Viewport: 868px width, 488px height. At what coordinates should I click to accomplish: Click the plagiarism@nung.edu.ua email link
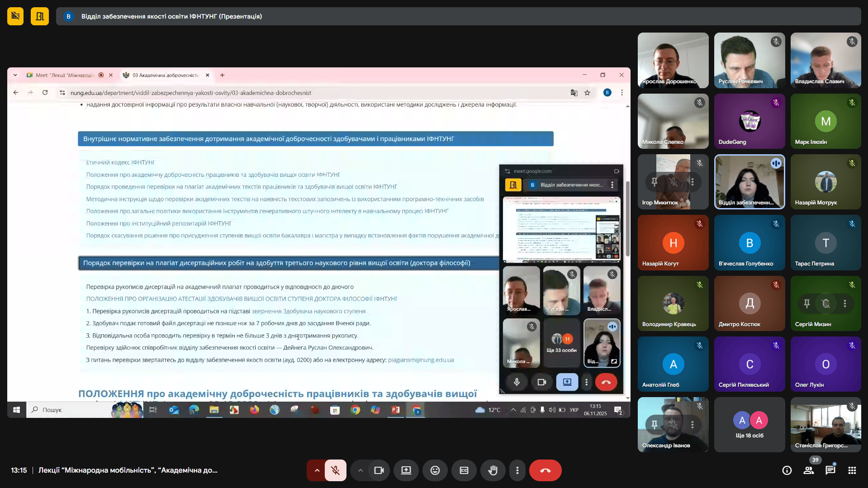point(421,360)
